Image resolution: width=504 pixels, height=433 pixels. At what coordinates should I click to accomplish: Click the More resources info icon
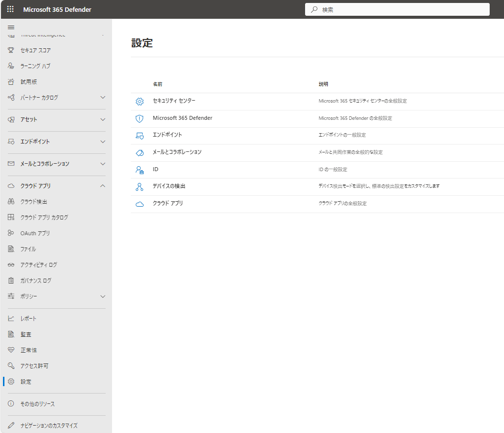click(11, 403)
